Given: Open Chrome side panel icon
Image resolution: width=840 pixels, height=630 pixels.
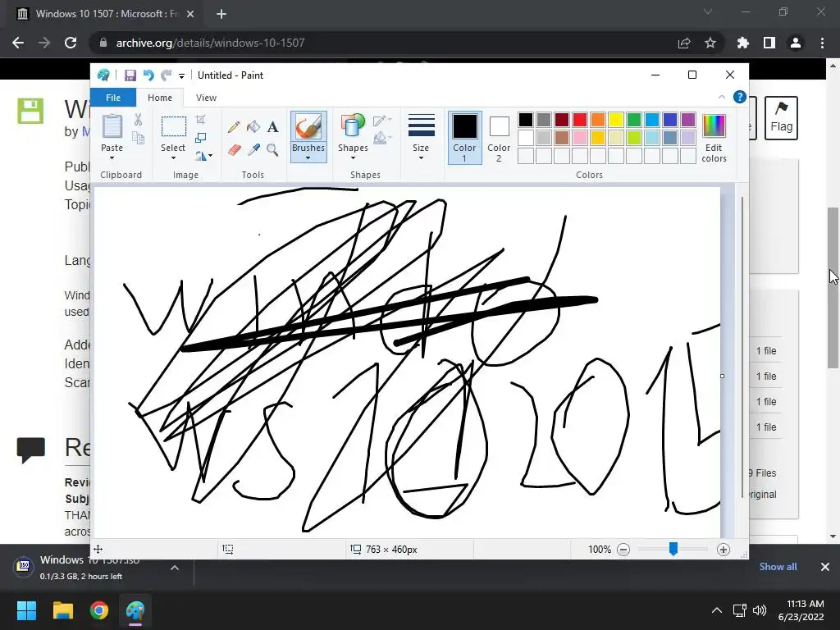Looking at the screenshot, I should 769,43.
